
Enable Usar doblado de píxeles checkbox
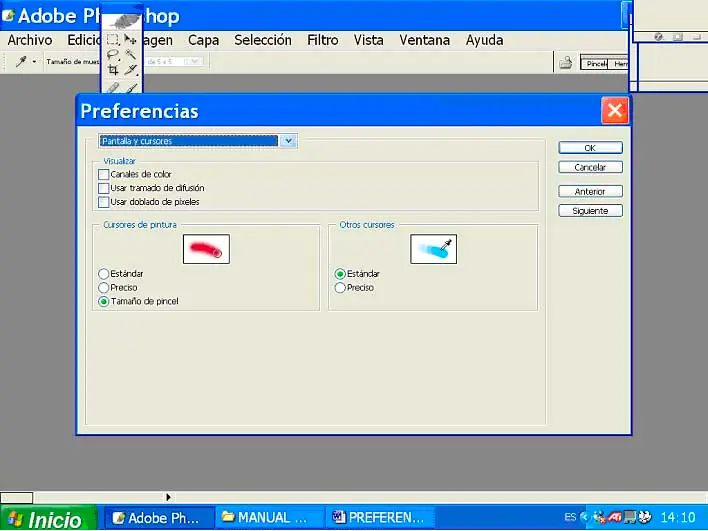103,202
